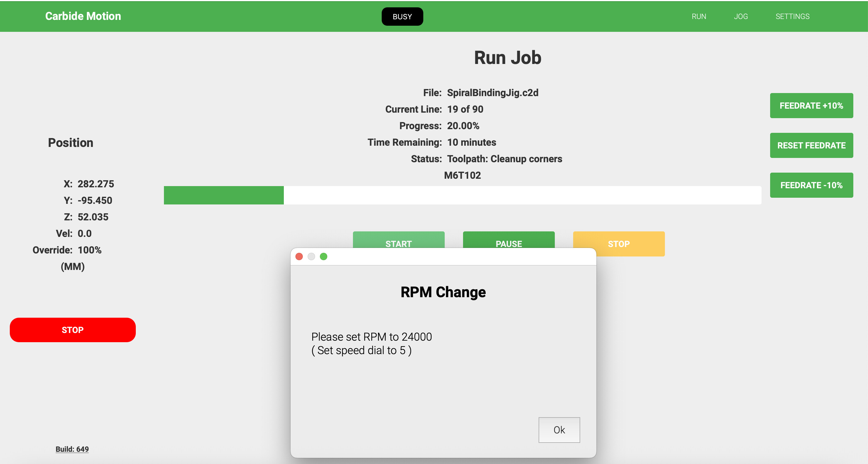Pause the running job
Image resolution: width=868 pixels, height=464 pixels.
pyautogui.click(x=509, y=240)
